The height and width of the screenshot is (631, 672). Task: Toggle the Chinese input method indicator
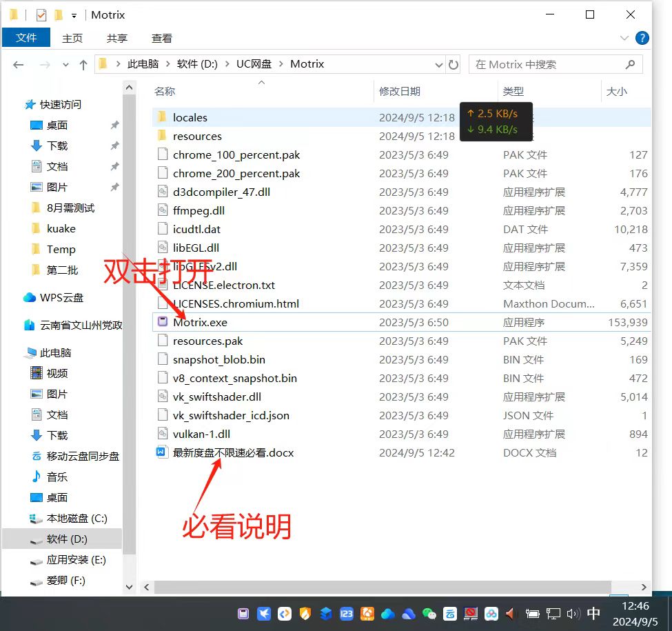593,613
